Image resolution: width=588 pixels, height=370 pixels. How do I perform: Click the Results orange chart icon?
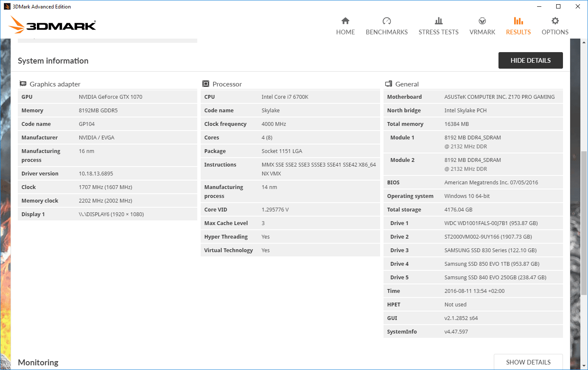518,21
